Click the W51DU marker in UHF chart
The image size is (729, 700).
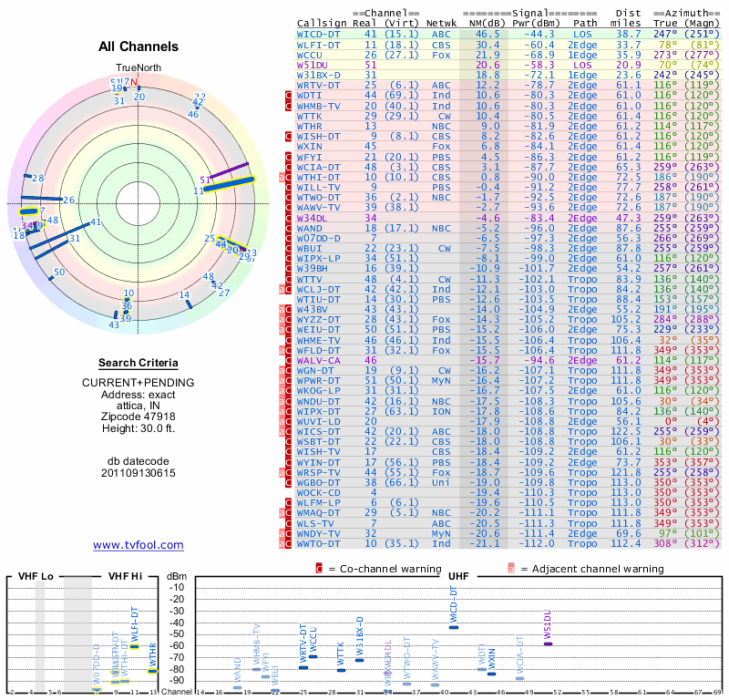pyautogui.click(x=549, y=643)
